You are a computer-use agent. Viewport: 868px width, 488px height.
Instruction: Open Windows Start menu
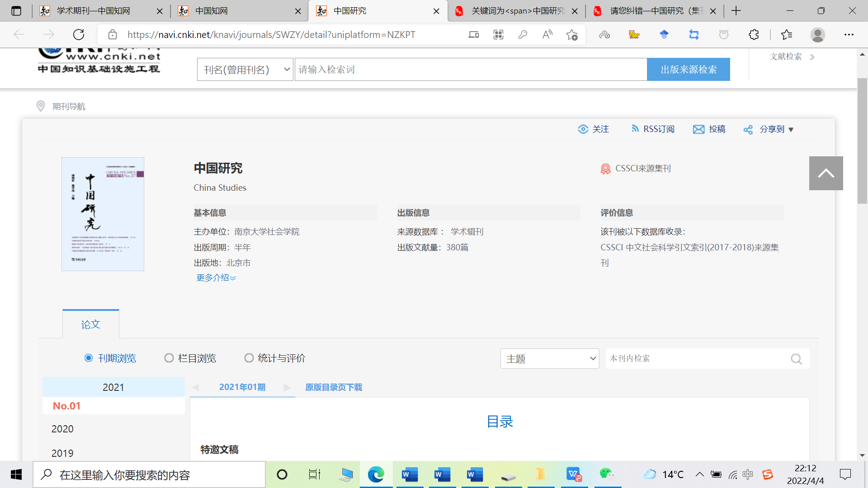point(16,474)
